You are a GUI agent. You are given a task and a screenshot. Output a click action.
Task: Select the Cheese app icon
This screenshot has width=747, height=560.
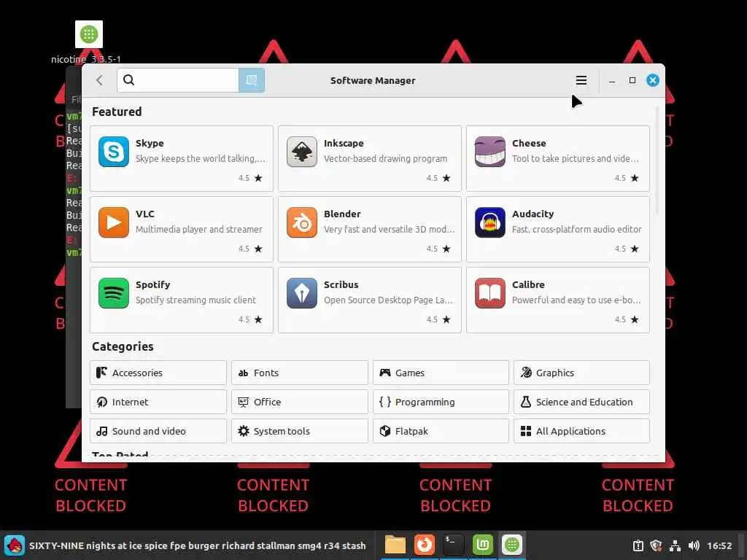(x=489, y=152)
